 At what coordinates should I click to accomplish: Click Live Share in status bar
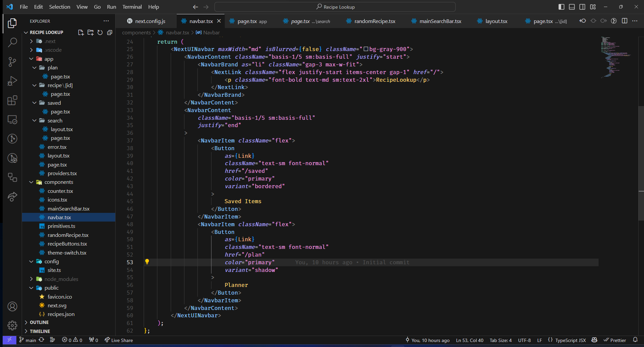point(119,340)
